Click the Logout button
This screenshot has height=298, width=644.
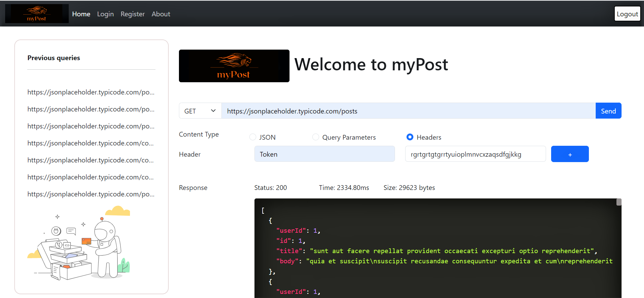click(627, 14)
